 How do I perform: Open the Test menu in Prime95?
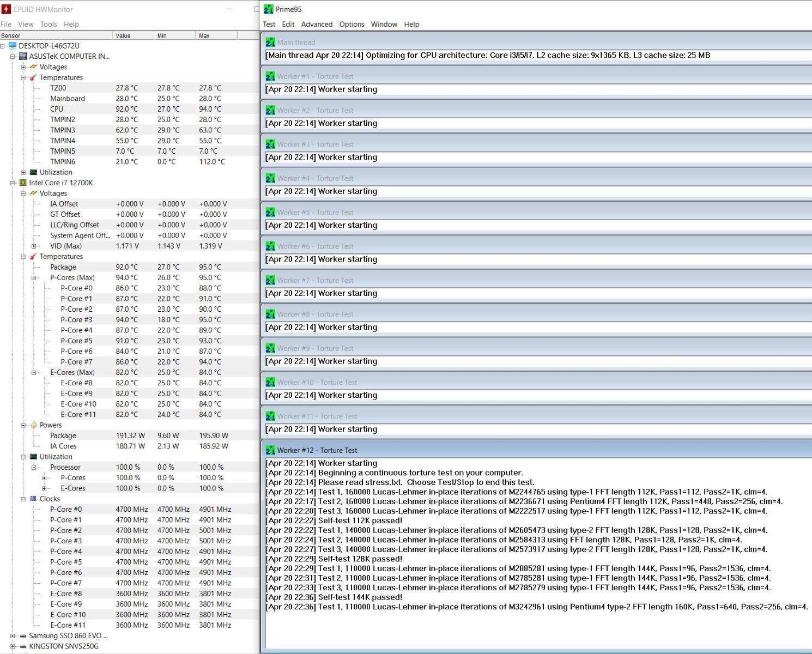click(x=269, y=25)
